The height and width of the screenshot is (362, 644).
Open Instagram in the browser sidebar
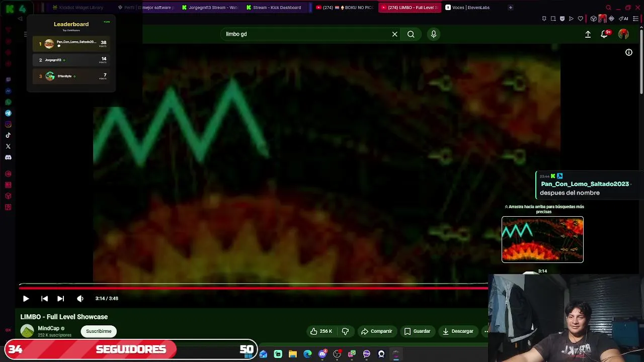point(8,124)
